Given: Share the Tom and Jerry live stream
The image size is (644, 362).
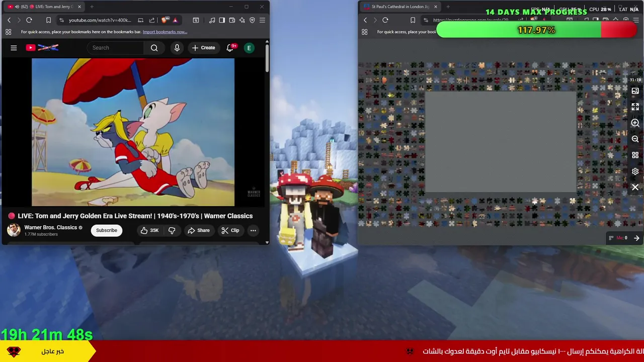Looking at the screenshot, I should pos(198,230).
